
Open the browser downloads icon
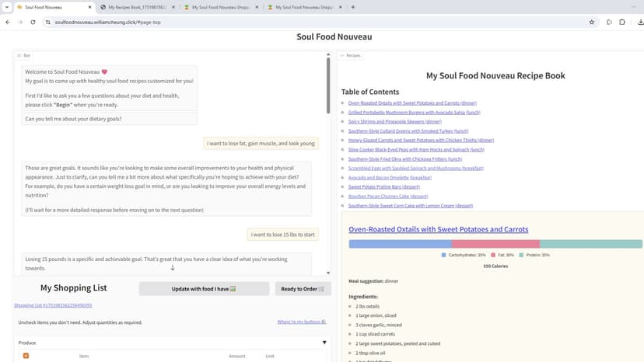(x=640, y=23)
